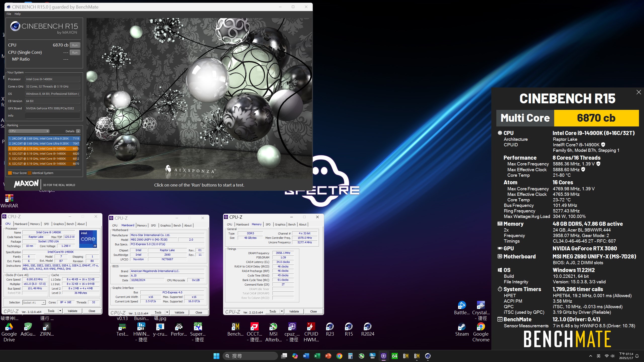Launch HWiNFO desktop shortcut
The width and height of the screenshot is (644, 362).
click(x=141, y=332)
